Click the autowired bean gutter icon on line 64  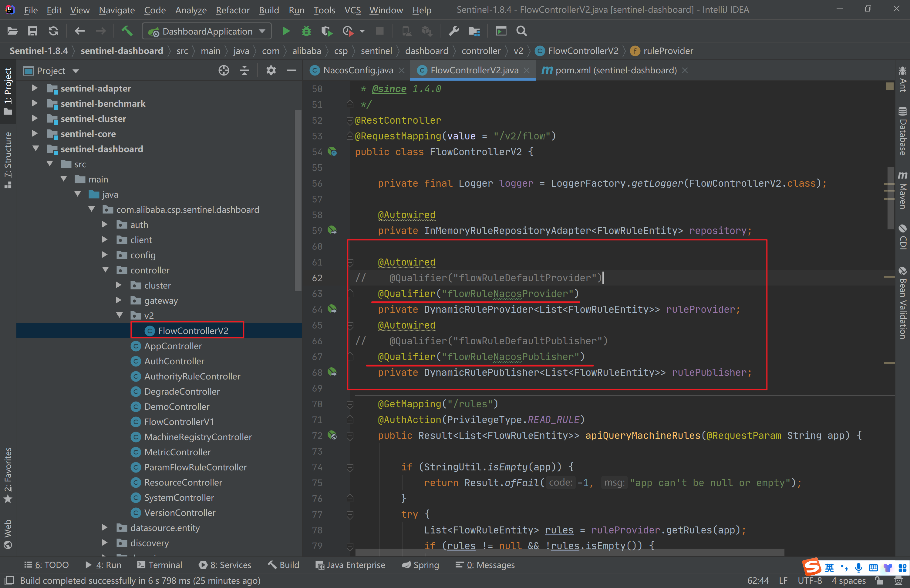tap(332, 309)
